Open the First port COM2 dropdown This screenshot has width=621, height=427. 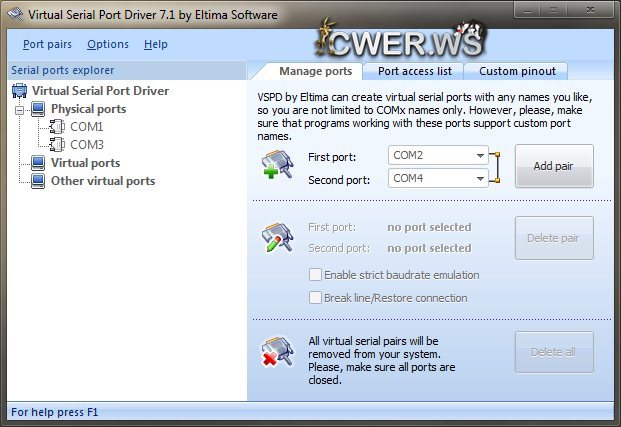tap(481, 156)
